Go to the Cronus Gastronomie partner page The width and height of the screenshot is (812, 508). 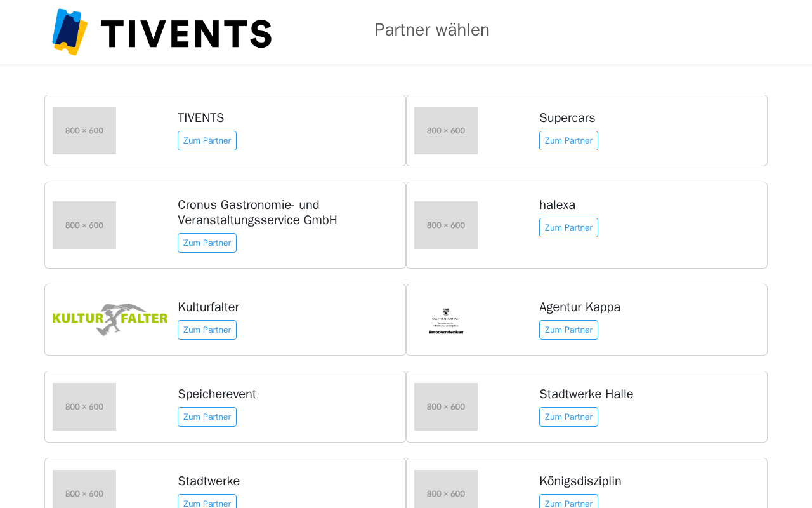(x=207, y=243)
